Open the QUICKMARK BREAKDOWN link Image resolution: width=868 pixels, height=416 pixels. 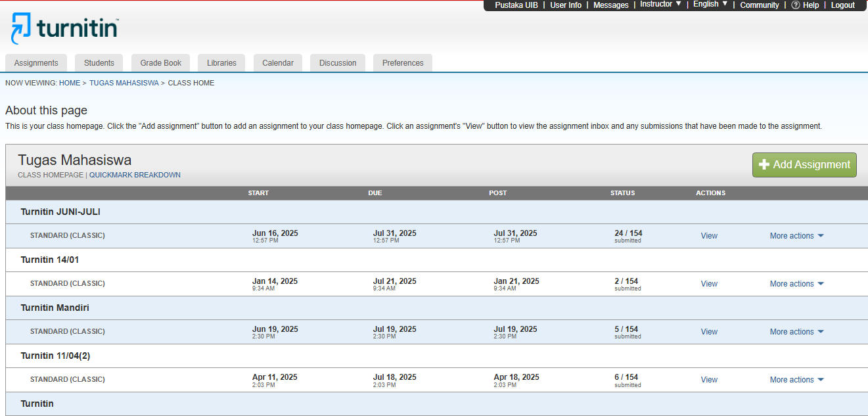[x=135, y=175]
